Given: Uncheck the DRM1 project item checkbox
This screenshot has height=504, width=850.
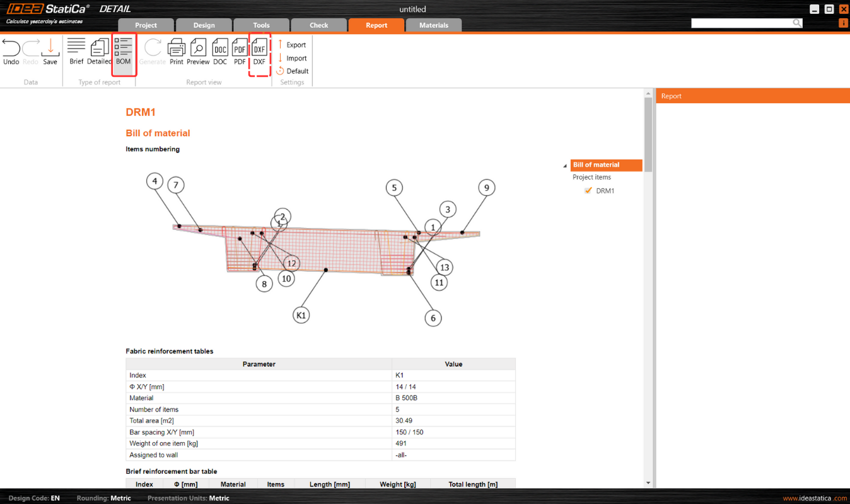Looking at the screenshot, I should point(588,190).
